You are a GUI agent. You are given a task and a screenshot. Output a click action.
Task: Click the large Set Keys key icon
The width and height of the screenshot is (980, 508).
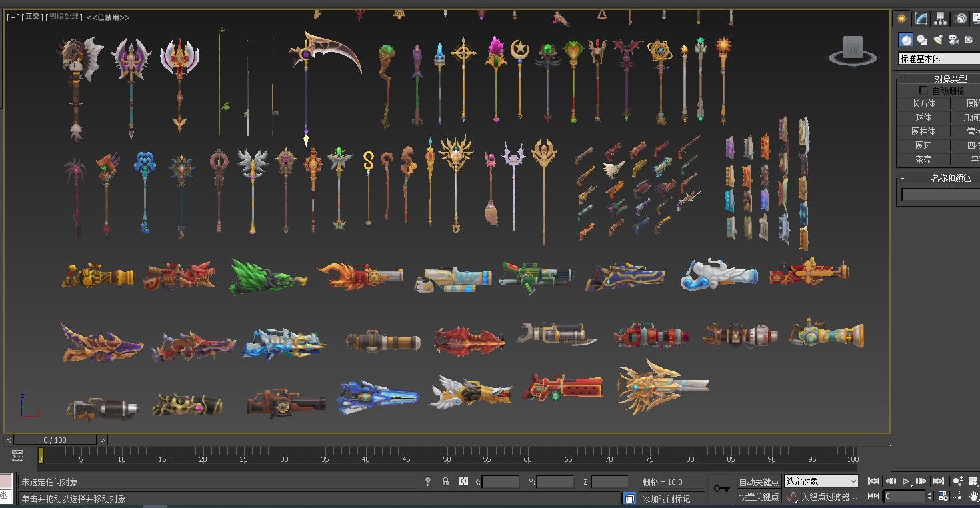point(721,489)
